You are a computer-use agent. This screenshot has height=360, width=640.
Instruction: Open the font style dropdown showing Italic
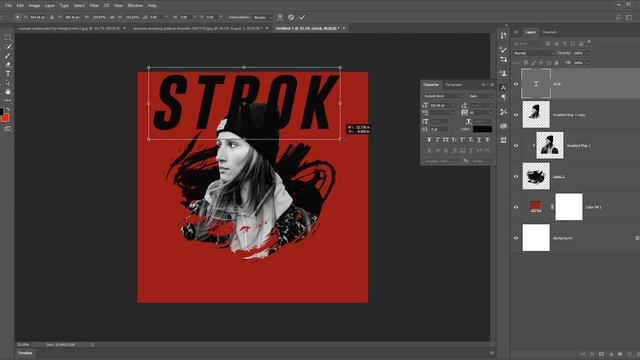pos(481,96)
